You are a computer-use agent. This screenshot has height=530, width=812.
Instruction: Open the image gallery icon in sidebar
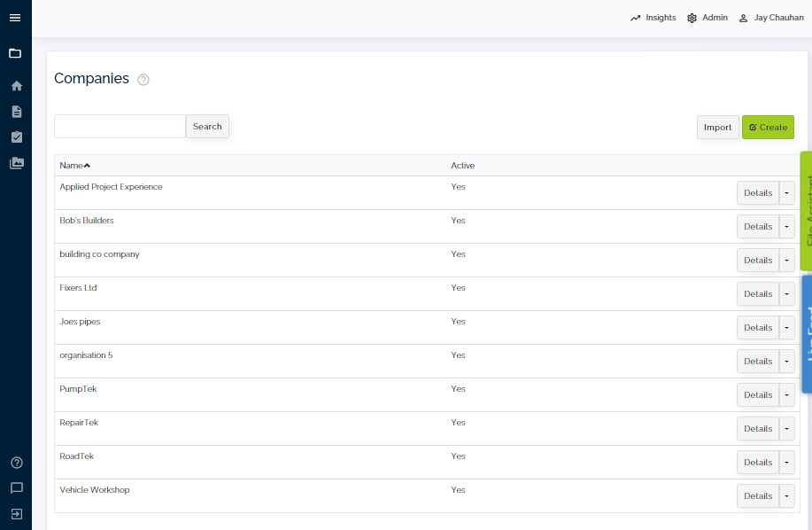(15, 162)
